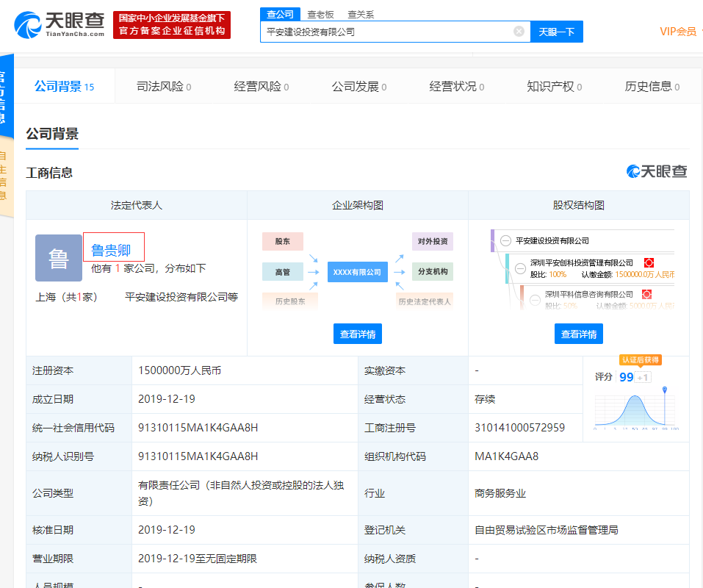Click the 天眼一下 search button
The width and height of the screenshot is (703, 588).
pos(556,32)
